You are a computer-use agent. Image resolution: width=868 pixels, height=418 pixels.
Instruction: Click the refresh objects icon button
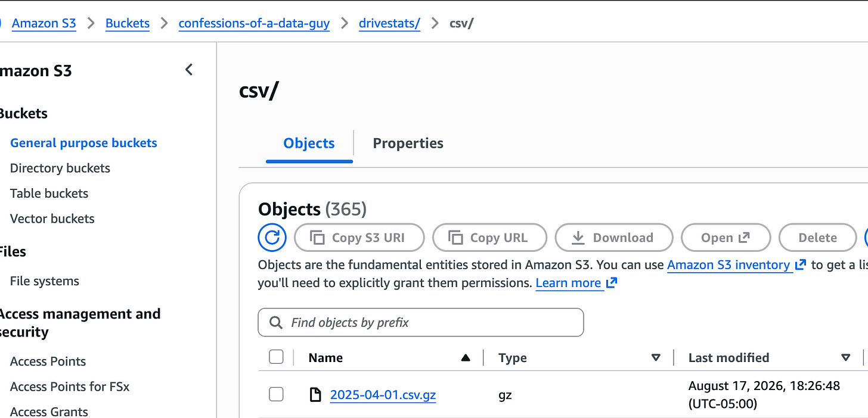pyautogui.click(x=272, y=238)
